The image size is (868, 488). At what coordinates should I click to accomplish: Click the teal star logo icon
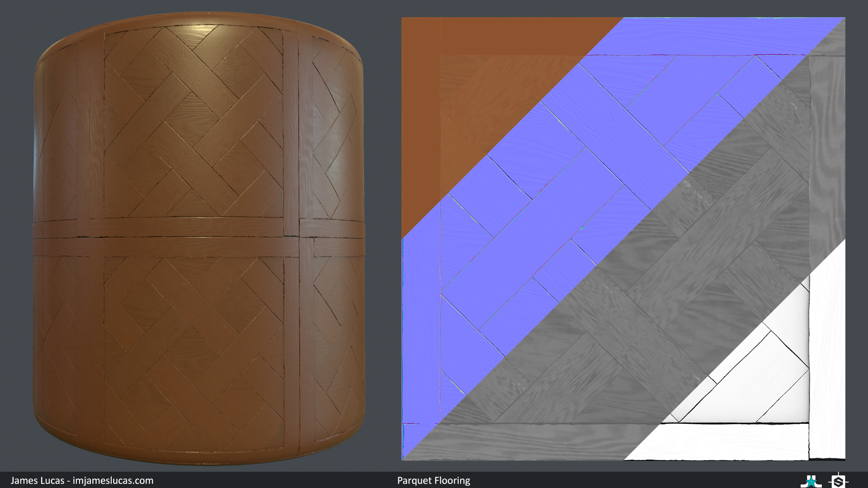[811, 481]
